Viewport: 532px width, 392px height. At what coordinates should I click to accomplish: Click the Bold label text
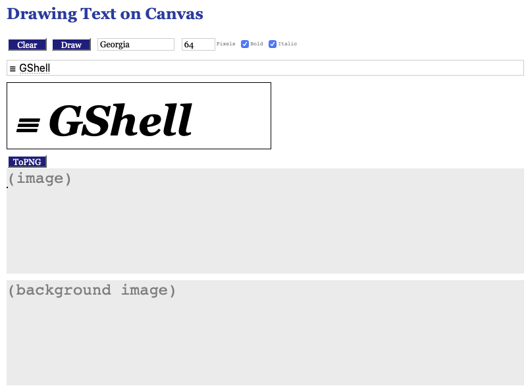257,44
